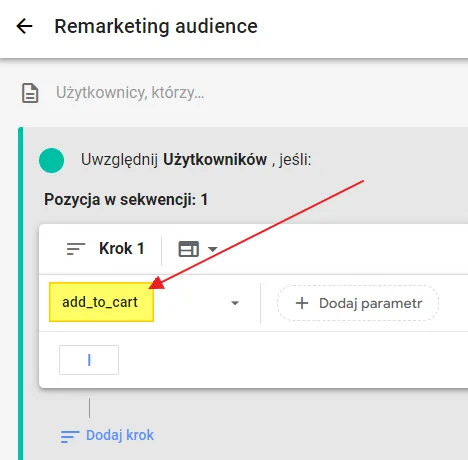The image size is (468, 460).
Task: Click the Remarketing audience title
Action: coord(156,26)
